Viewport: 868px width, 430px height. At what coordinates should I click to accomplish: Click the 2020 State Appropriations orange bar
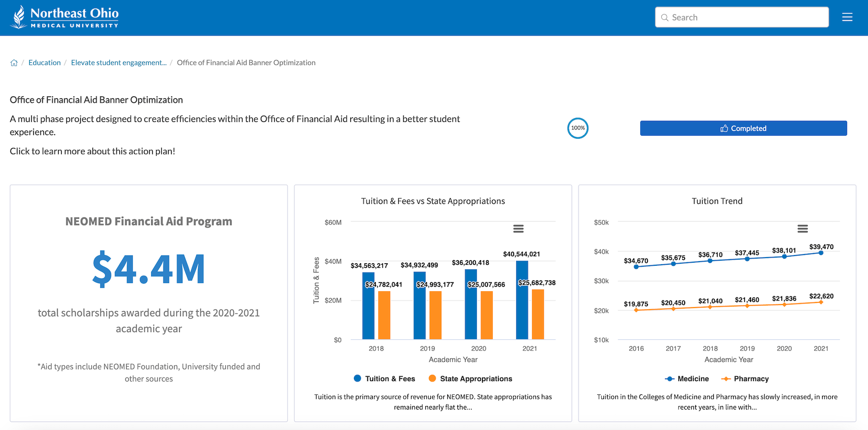coord(487,315)
